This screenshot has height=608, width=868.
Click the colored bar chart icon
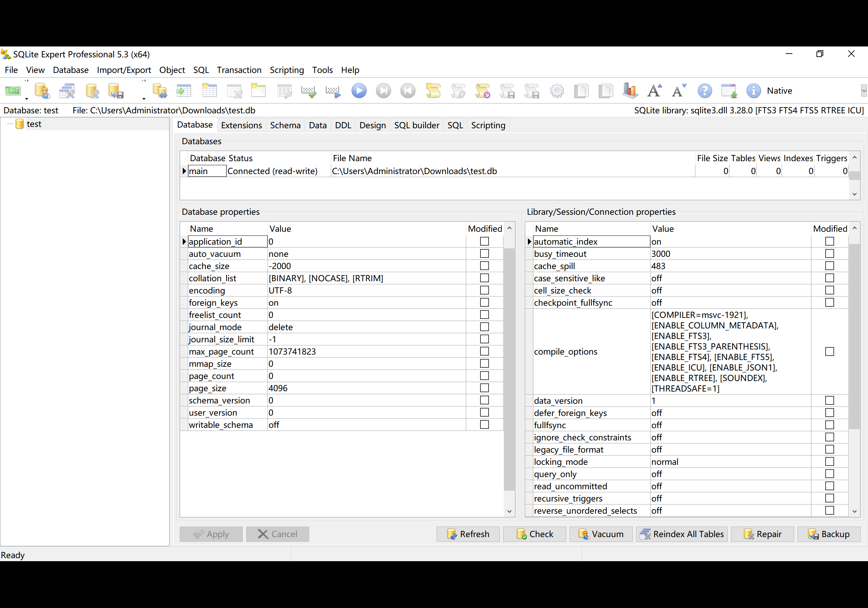pos(630,91)
